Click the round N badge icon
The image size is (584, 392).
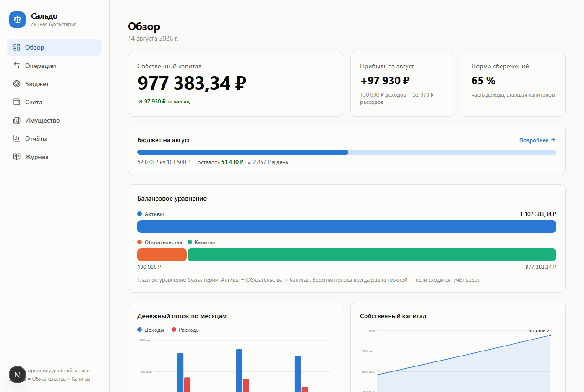[17, 375]
